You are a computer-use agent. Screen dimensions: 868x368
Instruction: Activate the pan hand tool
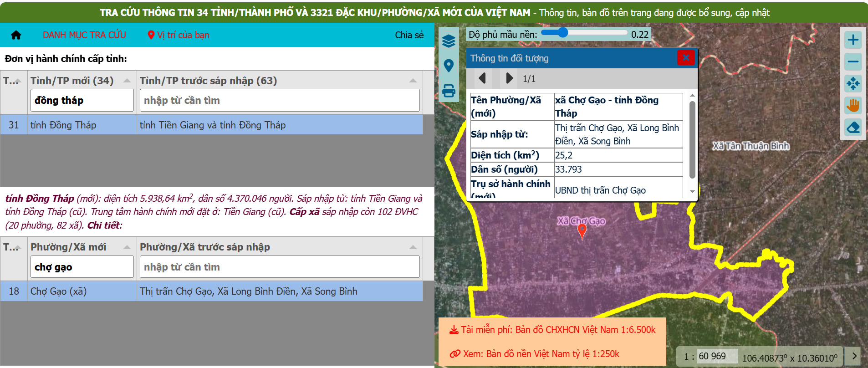853,105
